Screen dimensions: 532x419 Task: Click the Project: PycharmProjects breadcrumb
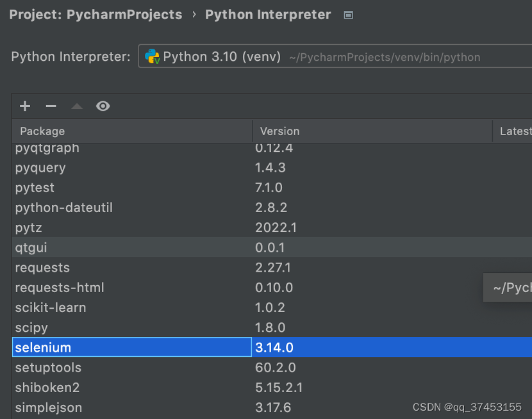pos(96,15)
